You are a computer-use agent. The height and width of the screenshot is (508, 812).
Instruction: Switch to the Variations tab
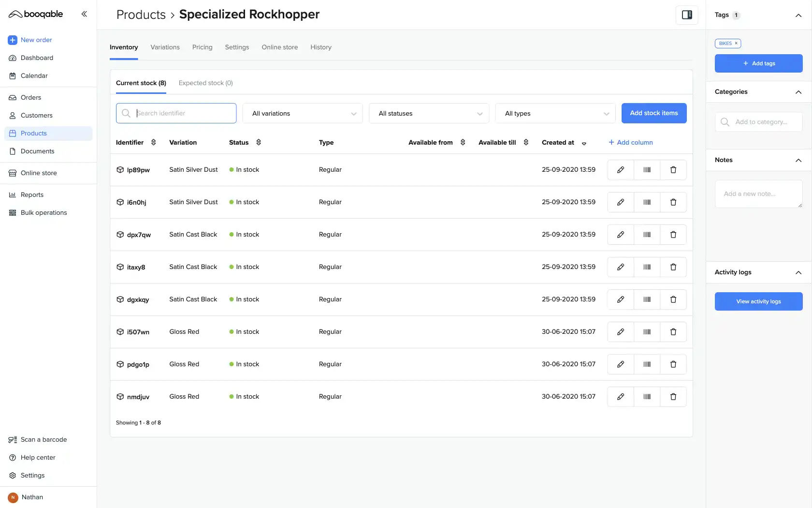coord(165,47)
